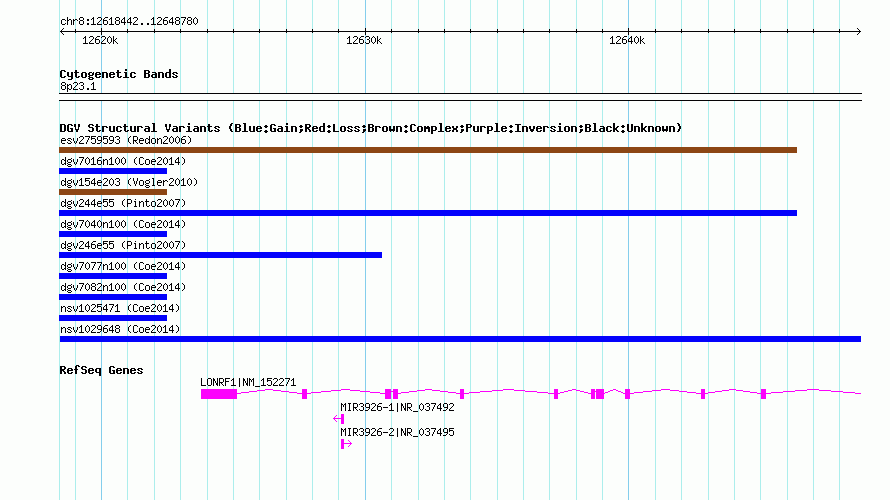Select the large first LONRF1 exon block

pos(219,394)
